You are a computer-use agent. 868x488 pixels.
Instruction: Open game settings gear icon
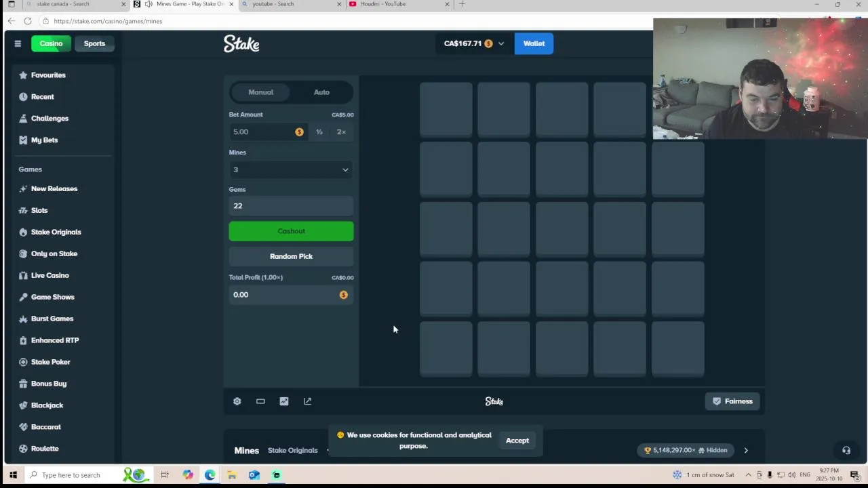click(237, 401)
